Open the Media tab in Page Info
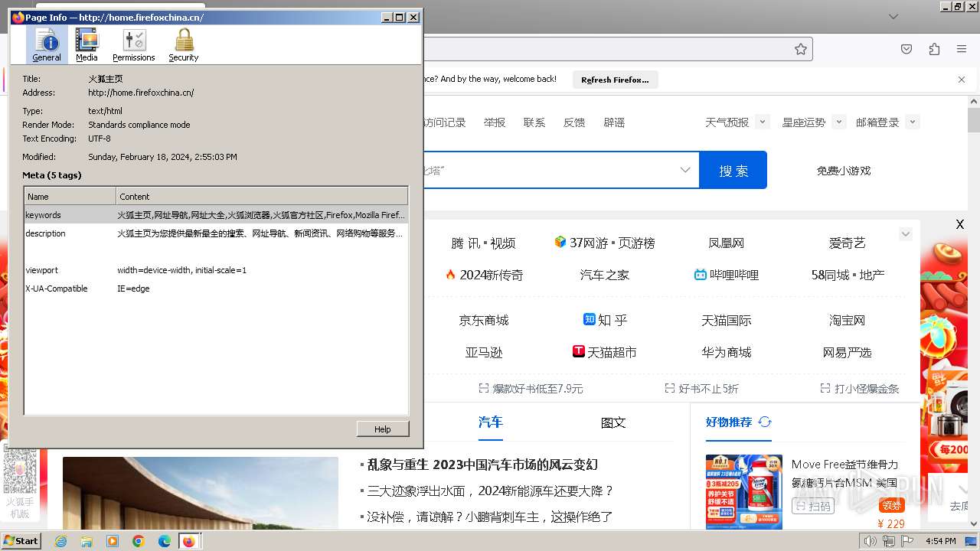 pos(87,45)
